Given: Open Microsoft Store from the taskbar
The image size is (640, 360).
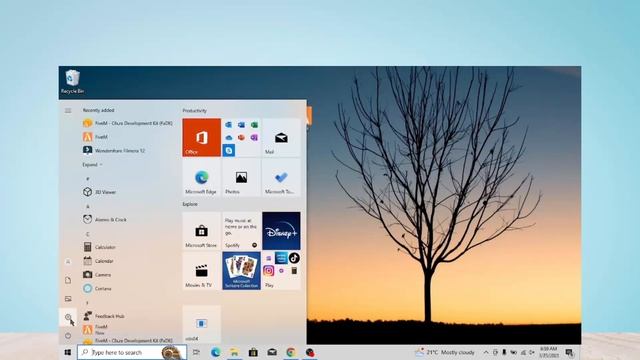Looking at the screenshot, I should [253, 352].
